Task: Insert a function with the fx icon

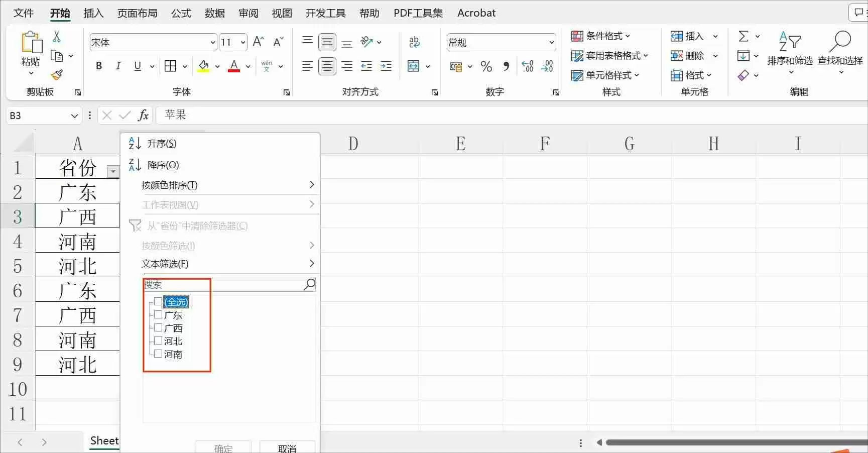Action: (x=143, y=115)
